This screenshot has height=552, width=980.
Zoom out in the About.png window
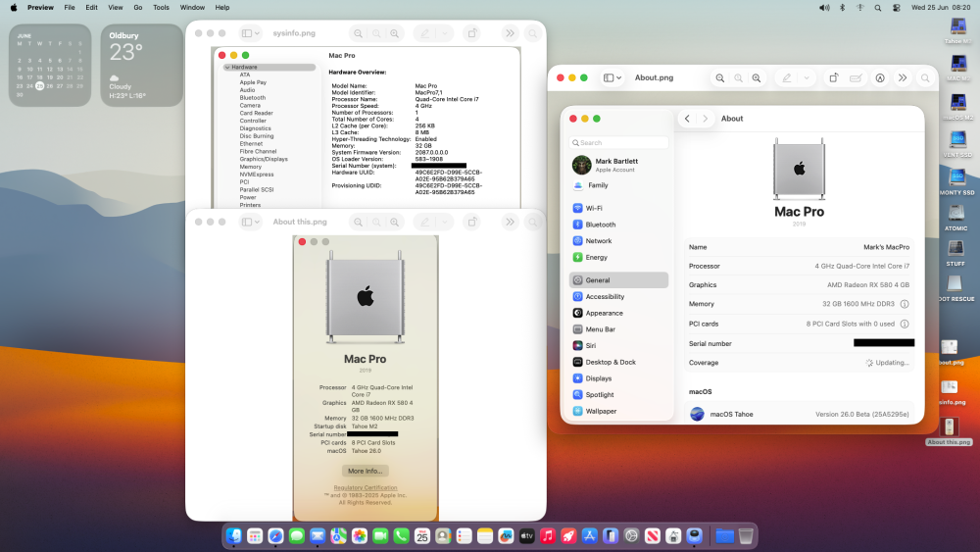pyautogui.click(x=720, y=78)
